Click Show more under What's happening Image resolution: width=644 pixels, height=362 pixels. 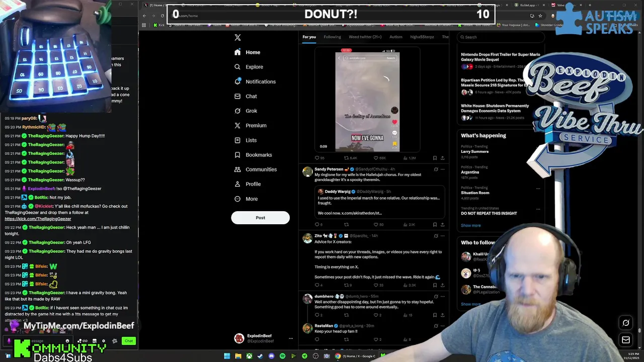pos(470,225)
